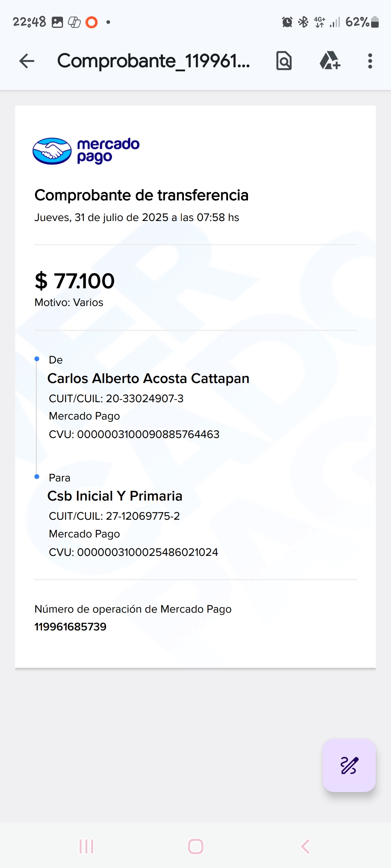Tap the alarm icon in the status bar

[287, 22]
